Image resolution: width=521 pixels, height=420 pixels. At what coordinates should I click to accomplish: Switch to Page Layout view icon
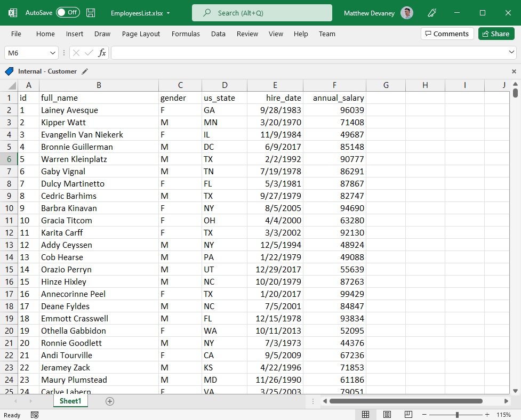point(387,414)
